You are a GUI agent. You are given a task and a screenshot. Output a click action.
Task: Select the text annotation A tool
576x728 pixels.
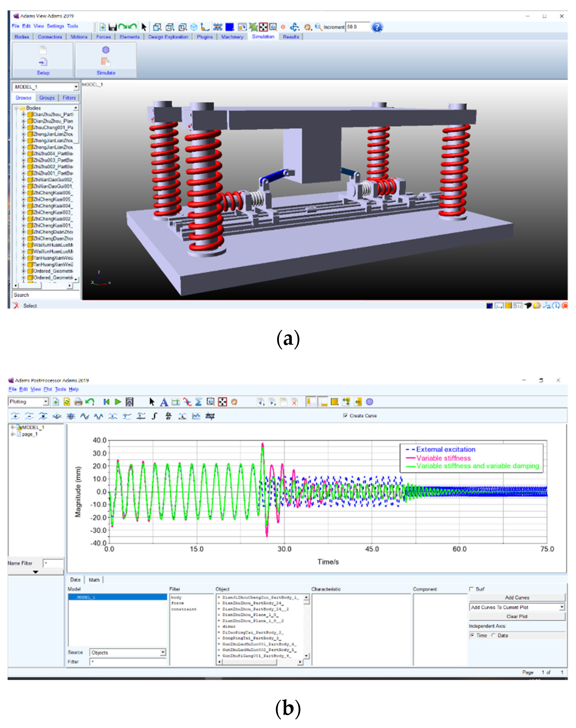164,402
